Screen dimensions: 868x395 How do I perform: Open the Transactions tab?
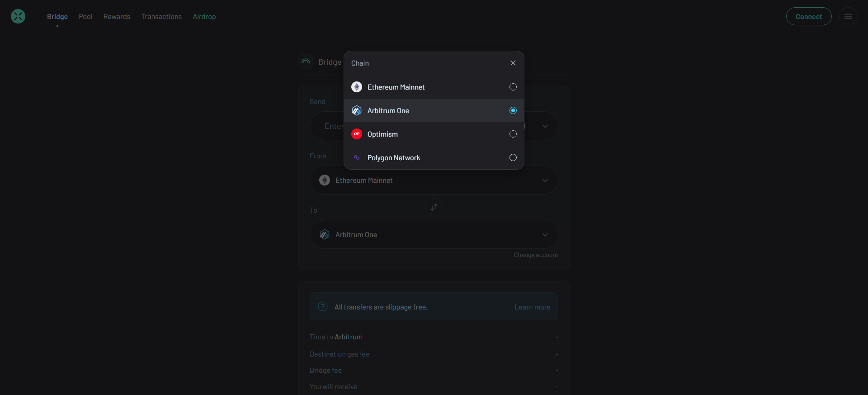(x=161, y=16)
